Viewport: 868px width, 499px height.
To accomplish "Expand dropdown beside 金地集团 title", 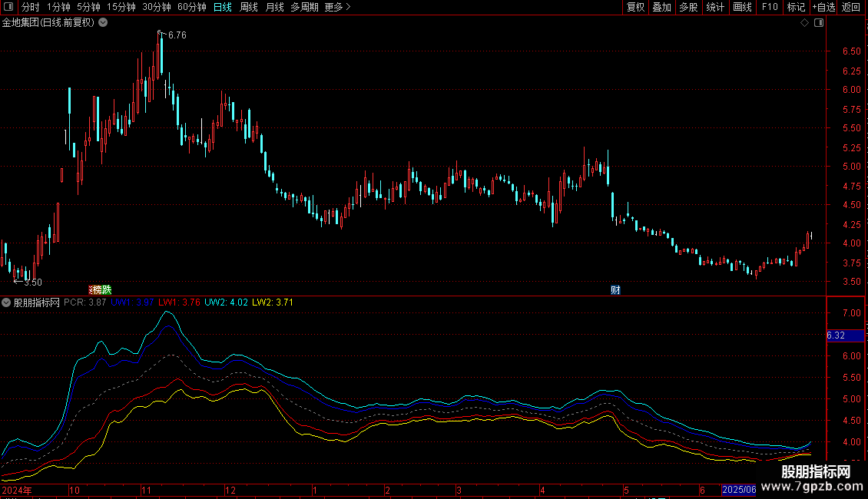I will (x=103, y=22).
